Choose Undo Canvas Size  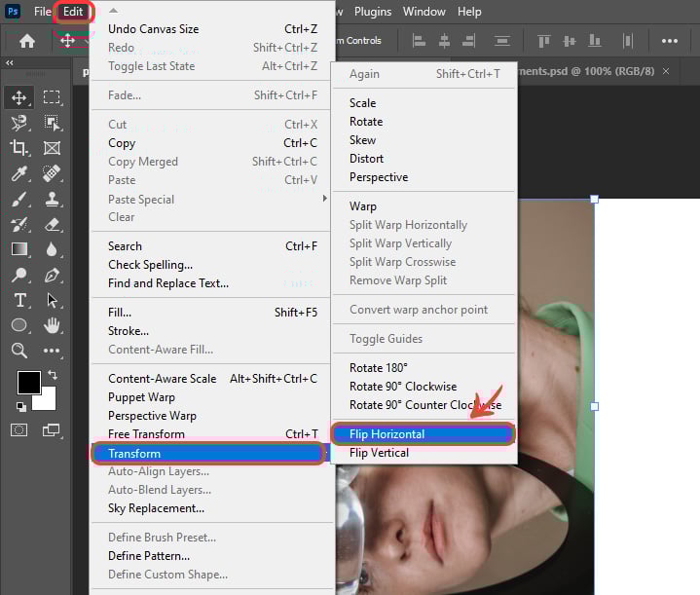(212, 29)
